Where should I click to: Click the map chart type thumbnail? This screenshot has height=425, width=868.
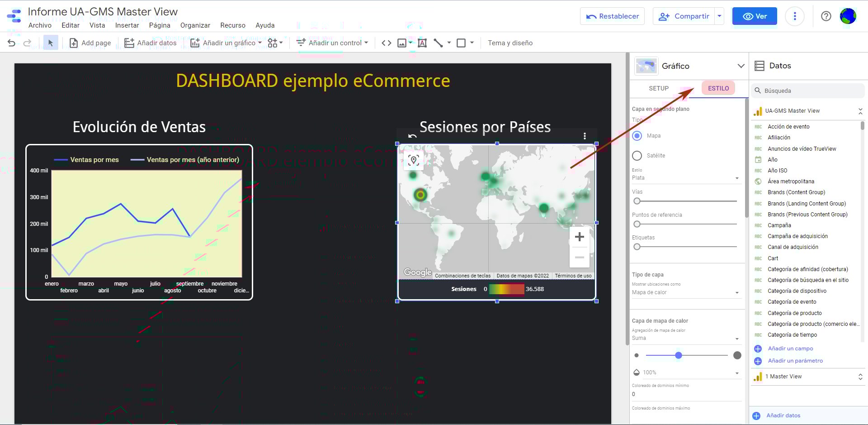[646, 66]
